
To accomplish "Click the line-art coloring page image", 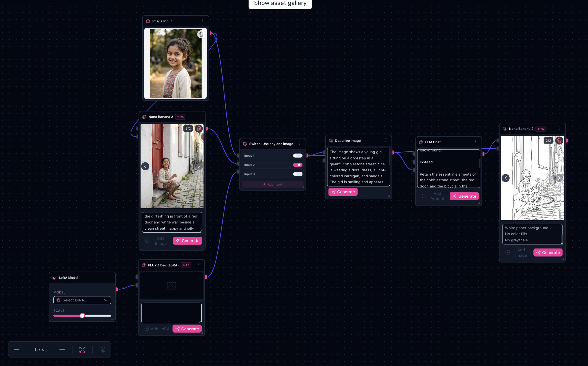I will click(532, 178).
